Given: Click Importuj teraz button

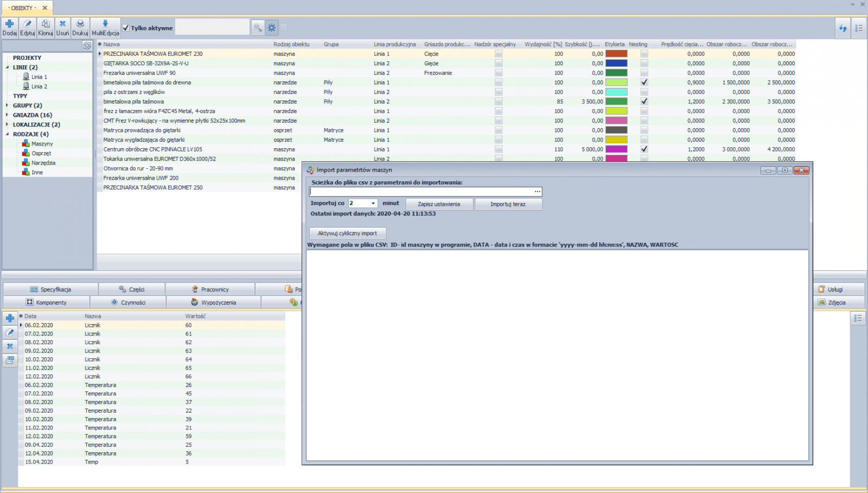Looking at the screenshot, I should click(x=508, y=204).
